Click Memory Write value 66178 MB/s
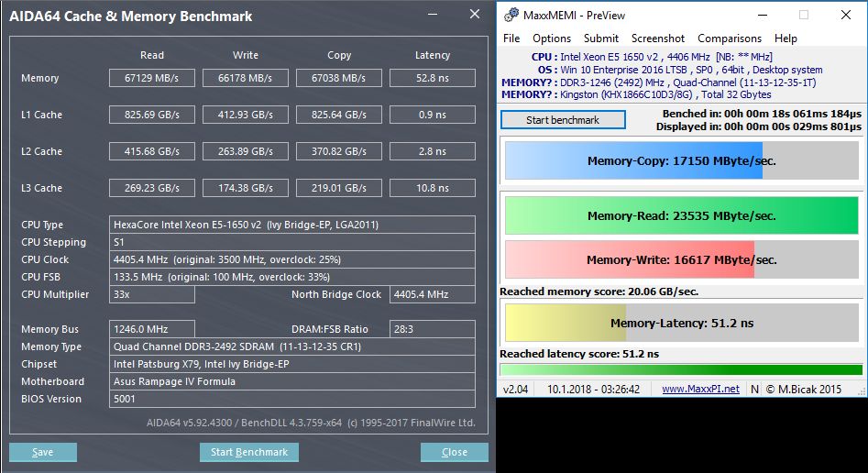The width and height of the screenshot is (868, 473). tap(246, 78)
